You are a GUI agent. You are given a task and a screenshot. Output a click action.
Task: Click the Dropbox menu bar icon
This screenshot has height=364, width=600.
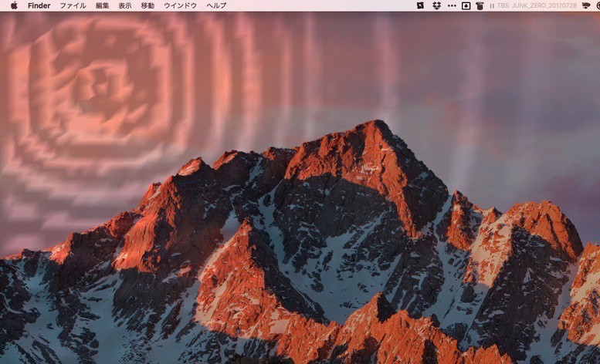436,5
